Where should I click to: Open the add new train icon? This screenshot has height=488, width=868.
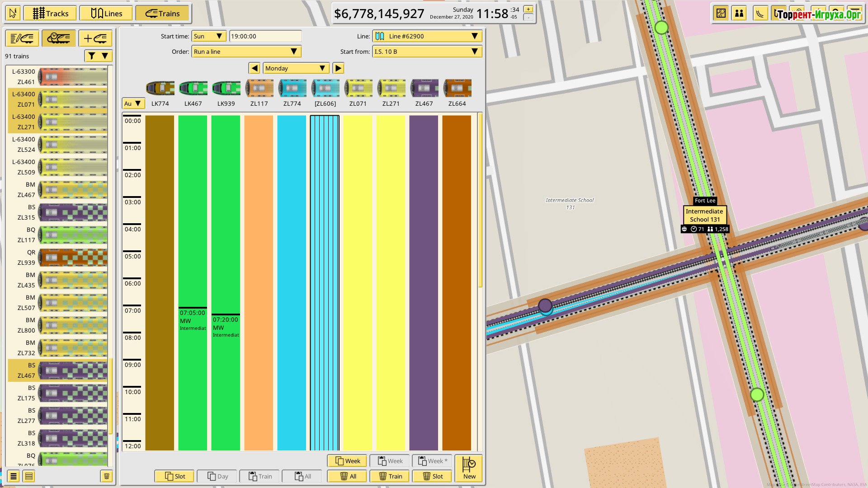point(95,39)
